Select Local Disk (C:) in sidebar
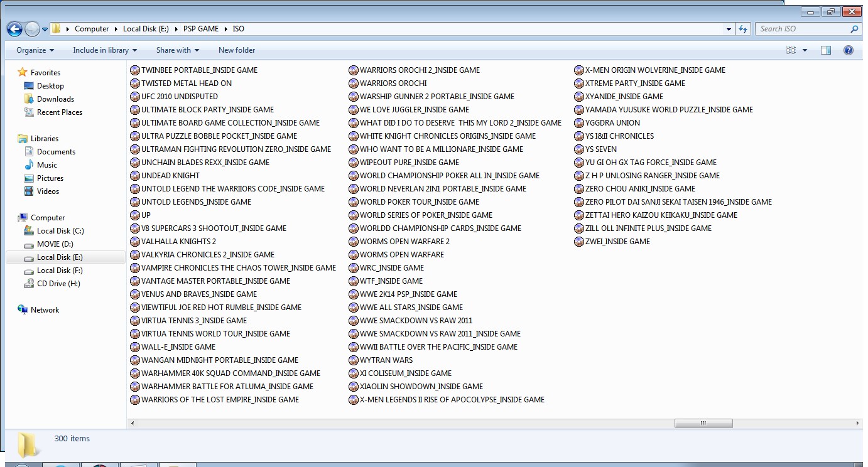Viewport: 868px width, 467px height. point(60,231)
